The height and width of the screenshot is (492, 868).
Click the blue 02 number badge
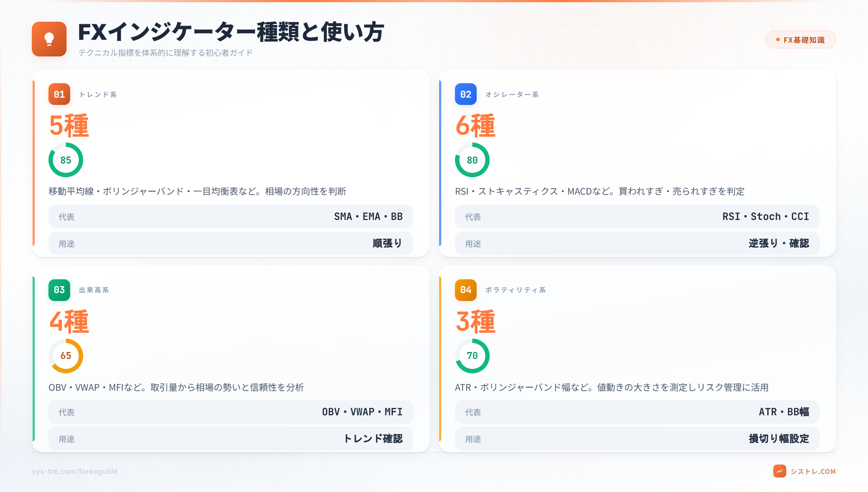coord(465,94)
